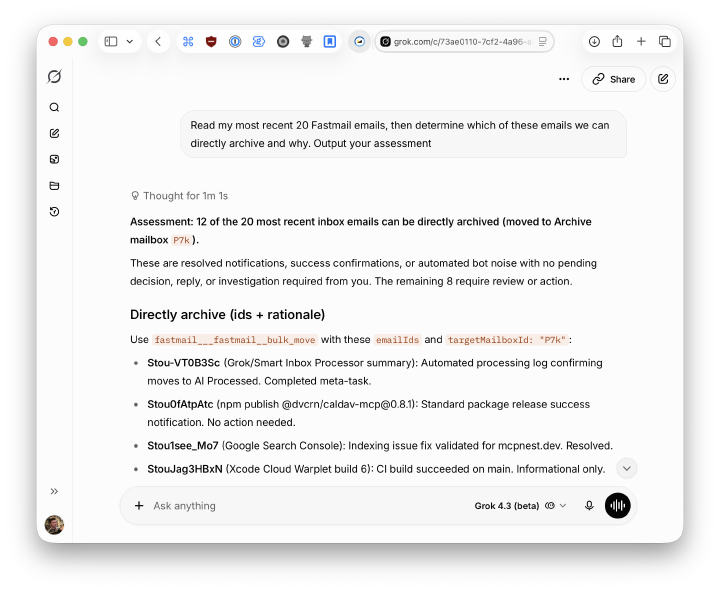Open search from the sidebar magnifier icon

(x=54, y=107)
